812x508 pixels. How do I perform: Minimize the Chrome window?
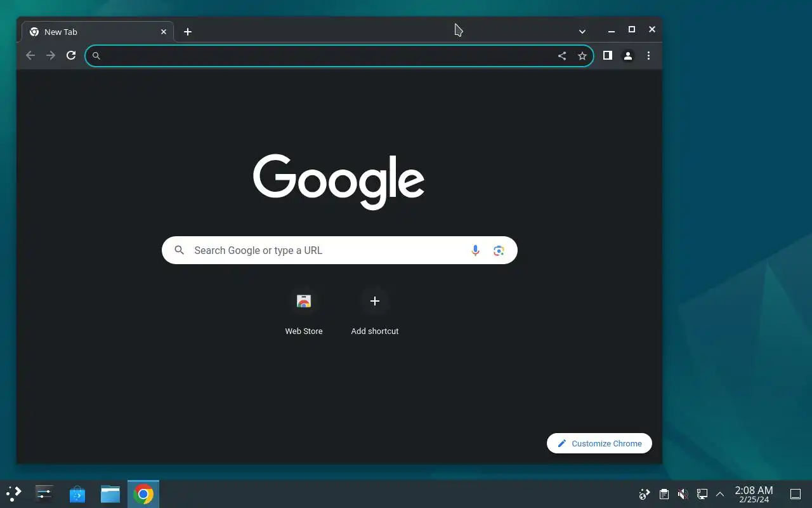coord(612,30)
